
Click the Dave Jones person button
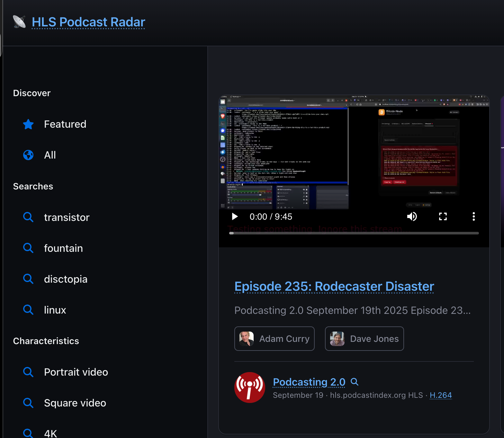pyautogui.click(x=364, y=339)
